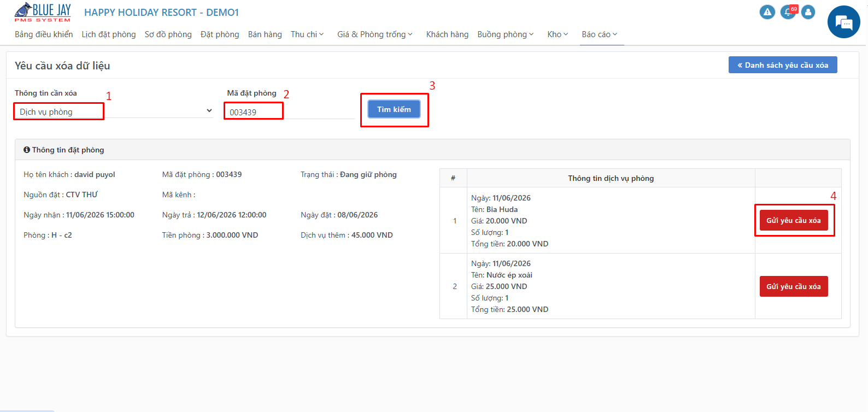Open the Thông tin cần xóa dropdown
This screenshot has height=412, width=868.
click(x=114, y=111)
